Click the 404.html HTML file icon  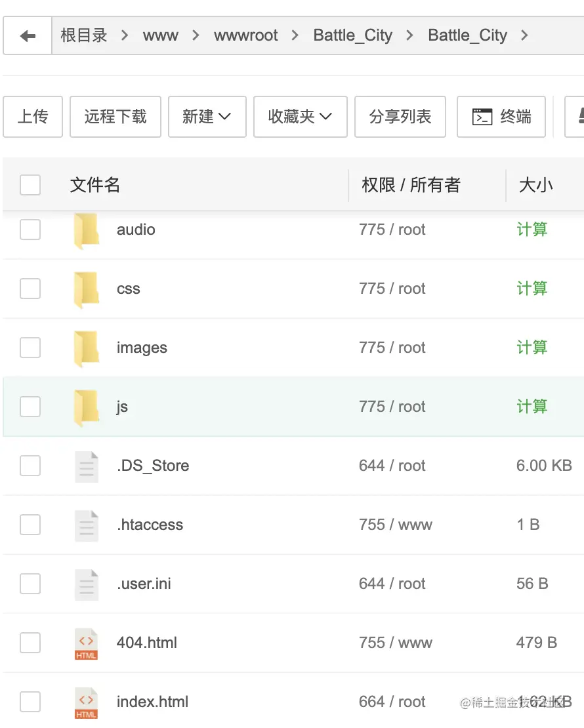click(x=87, y=643)
